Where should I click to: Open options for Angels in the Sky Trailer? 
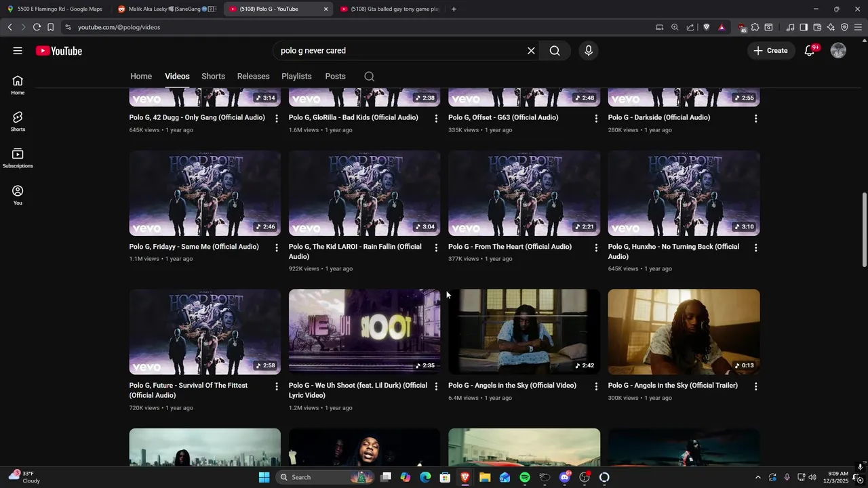coord(755,386)
